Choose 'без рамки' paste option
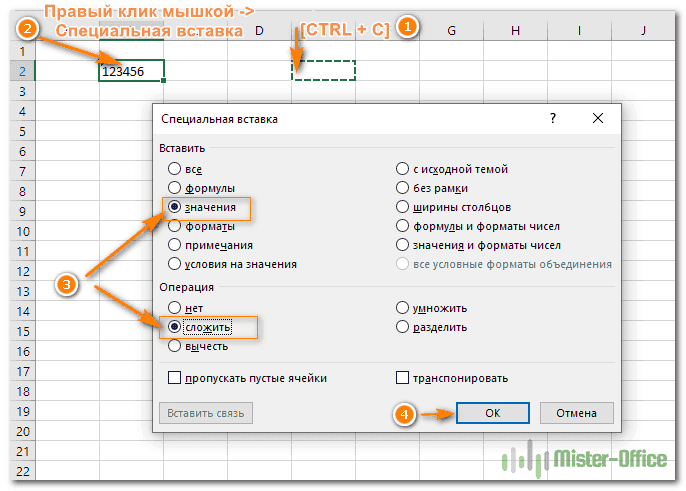 click(x=403, y=188)
